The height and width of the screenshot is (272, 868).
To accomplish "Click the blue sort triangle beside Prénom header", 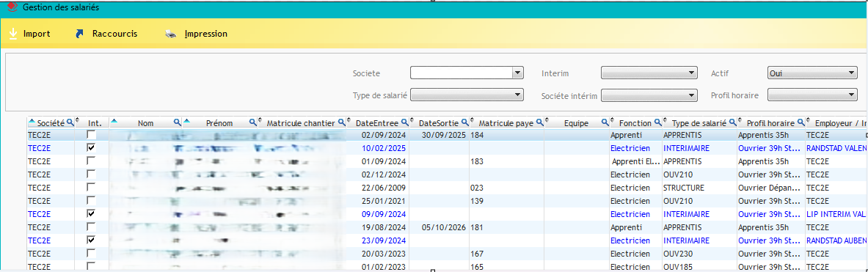I will (186, 121).
